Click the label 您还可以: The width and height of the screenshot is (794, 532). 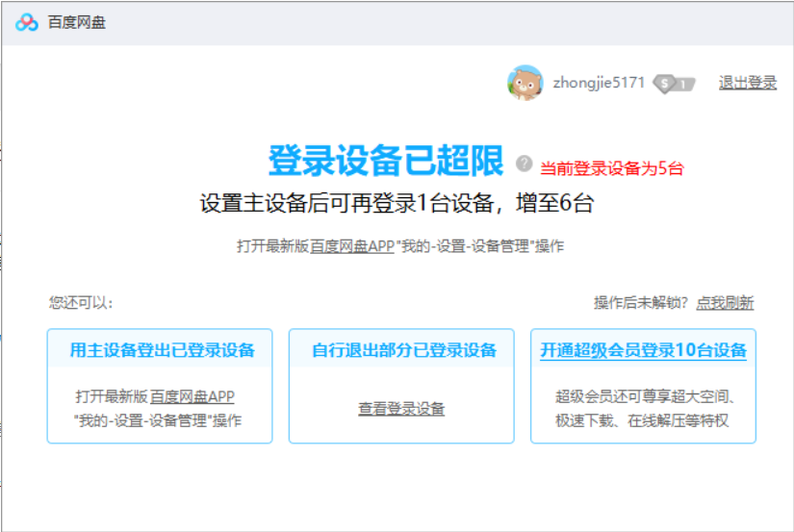(81, 303)
